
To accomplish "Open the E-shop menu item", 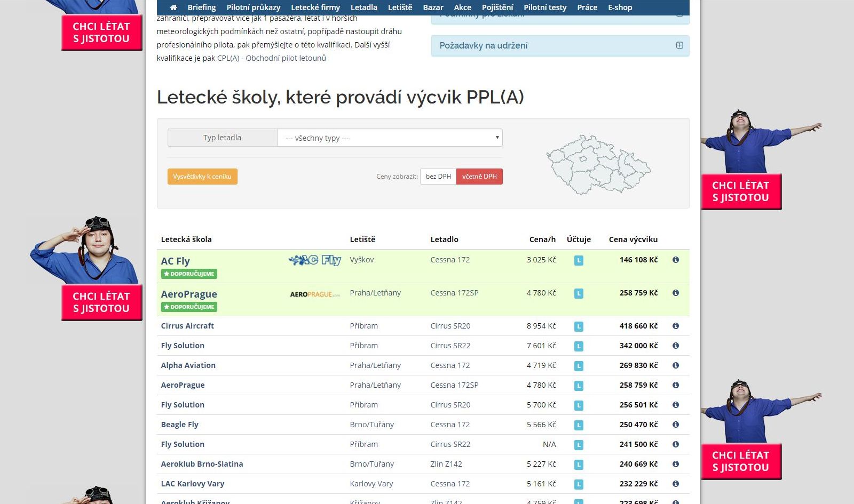I will 620,7.
